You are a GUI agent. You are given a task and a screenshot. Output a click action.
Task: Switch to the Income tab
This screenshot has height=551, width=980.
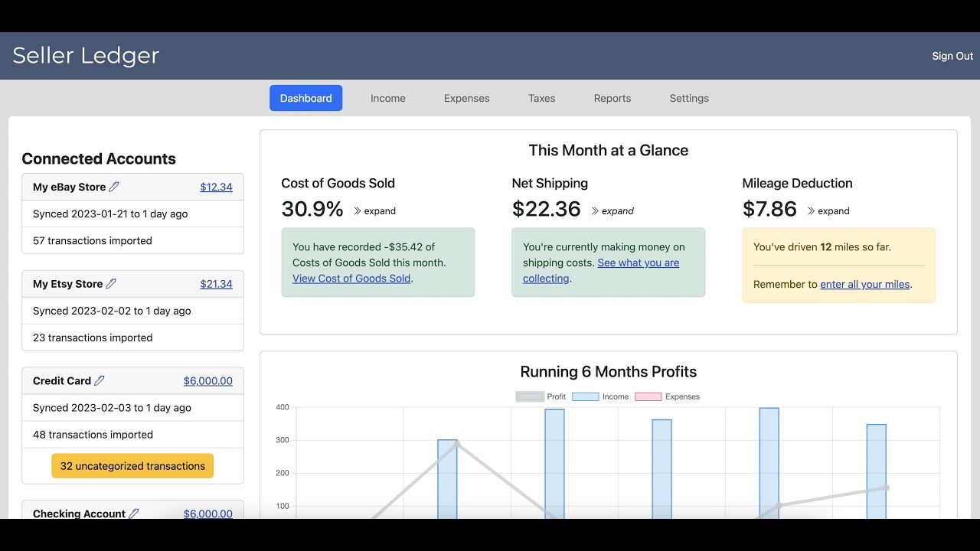click(x=388, y=98)
